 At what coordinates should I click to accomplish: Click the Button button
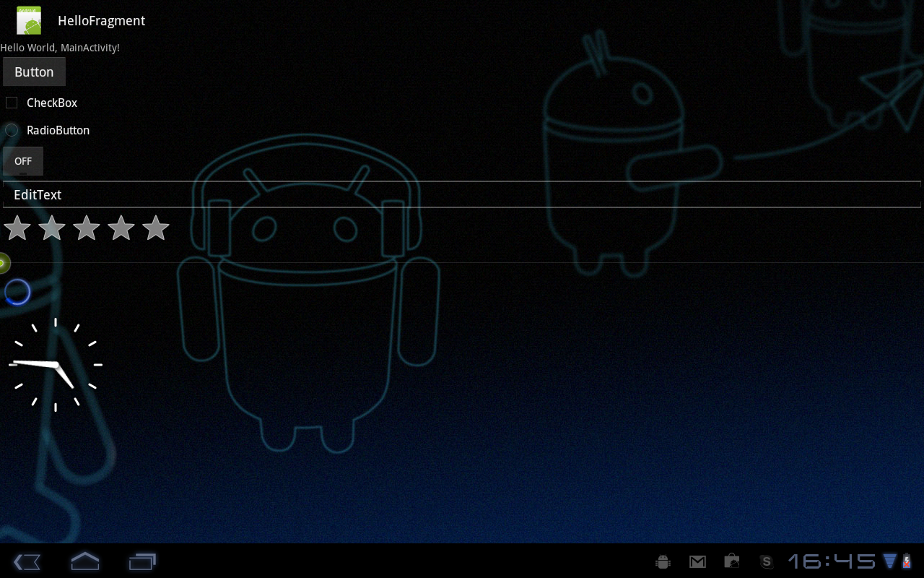(x=34, y=72)
